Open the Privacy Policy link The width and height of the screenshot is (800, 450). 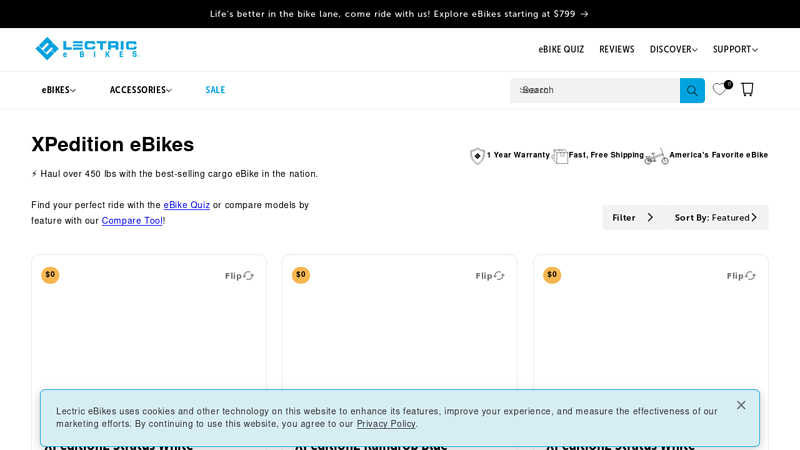coord(386,423)
